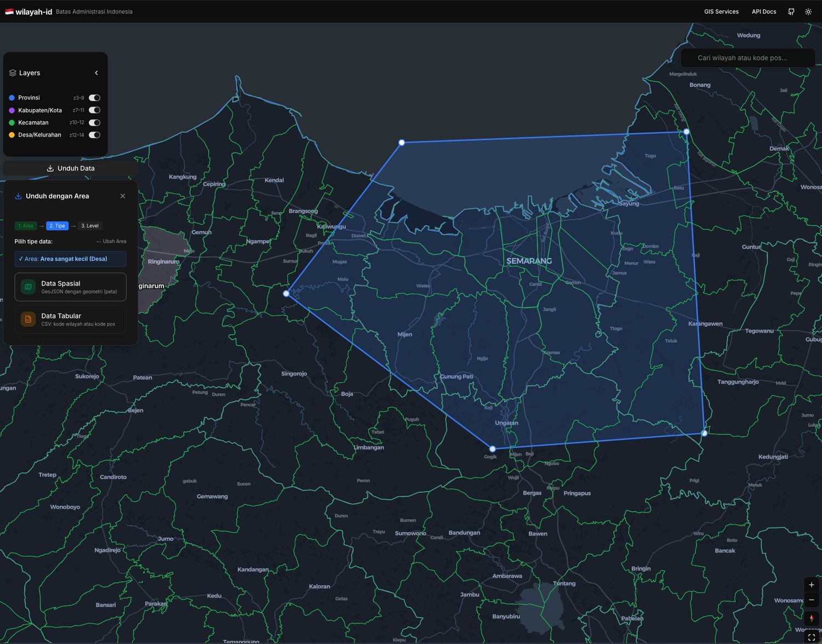Focus the Cari wilayah search field
Viewport: 822px width, 644px height.
tap(748, 58)
